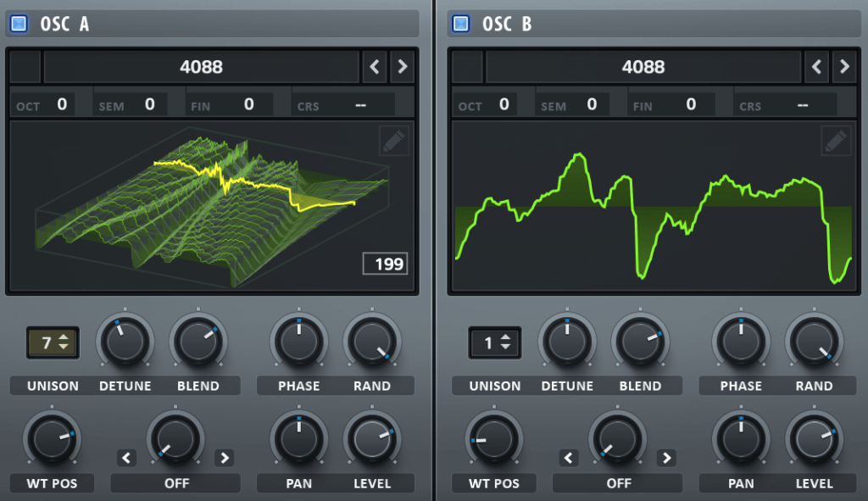Toggle OSC B enable switch
This screenshot has height=501, width=868.
[x=460, y=24]
